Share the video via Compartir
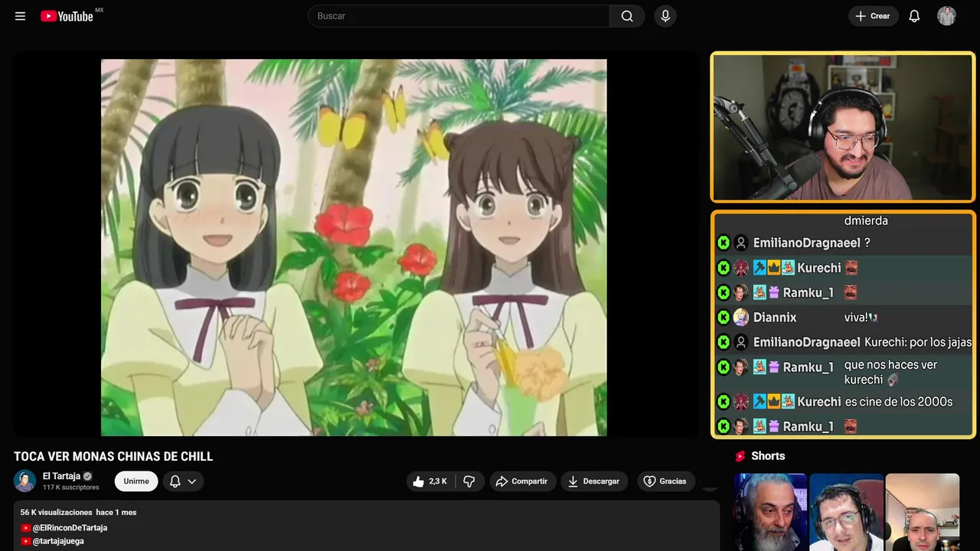 click(x=523, y=481)
